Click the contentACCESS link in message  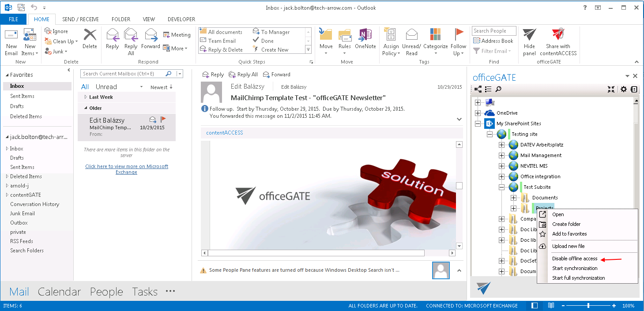click(x=225, y=132)
